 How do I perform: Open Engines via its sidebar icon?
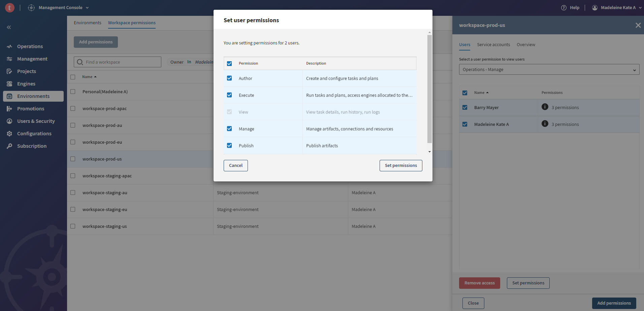(9, 84)
